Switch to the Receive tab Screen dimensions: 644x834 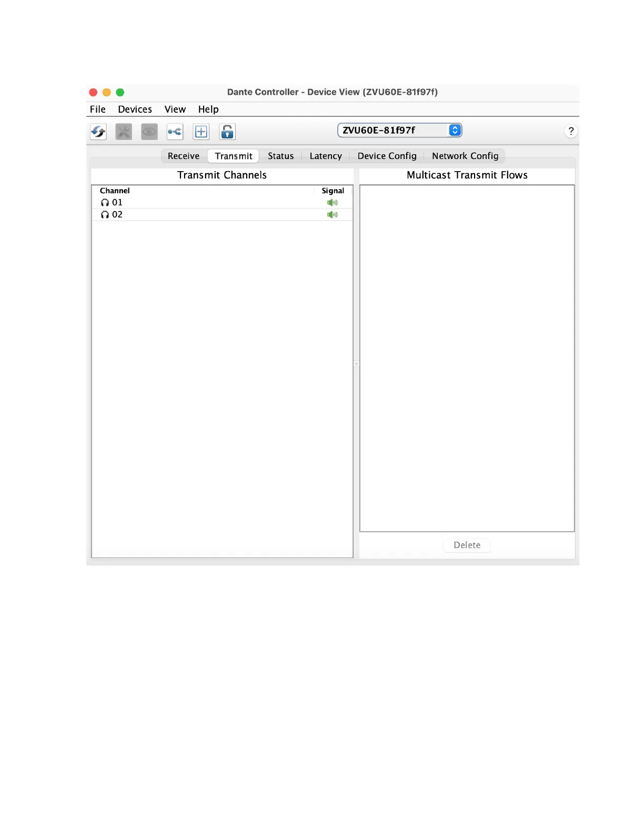coord(184,156)
